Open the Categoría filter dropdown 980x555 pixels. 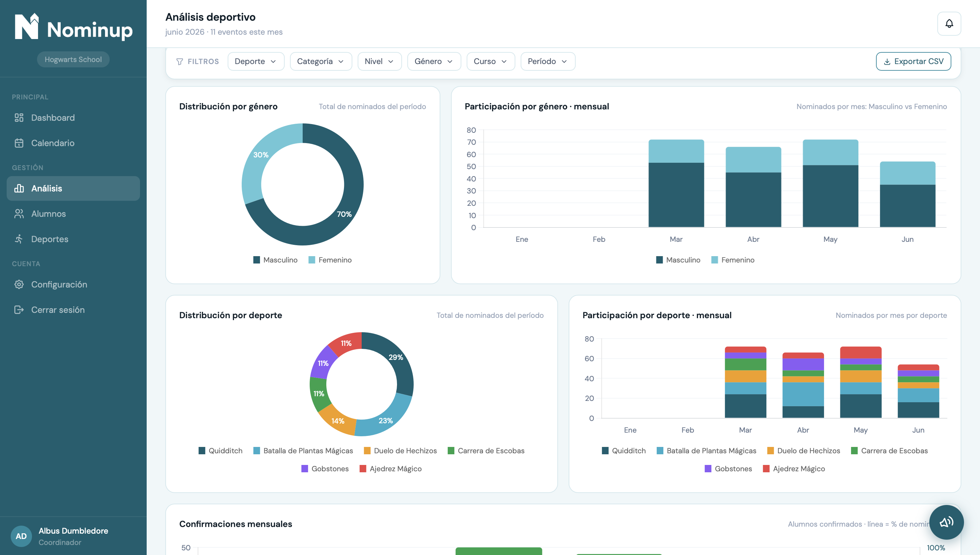point(321,61)
